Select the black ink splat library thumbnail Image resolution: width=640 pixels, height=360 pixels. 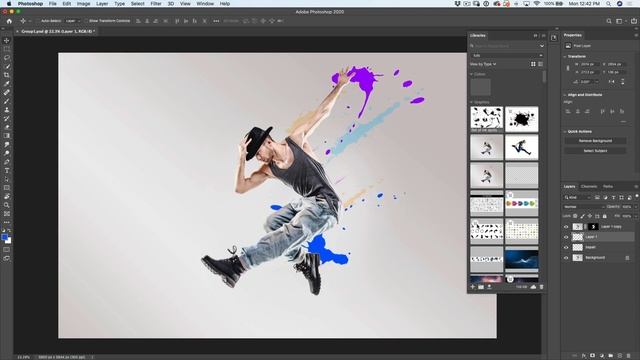[x=522, y=119]
